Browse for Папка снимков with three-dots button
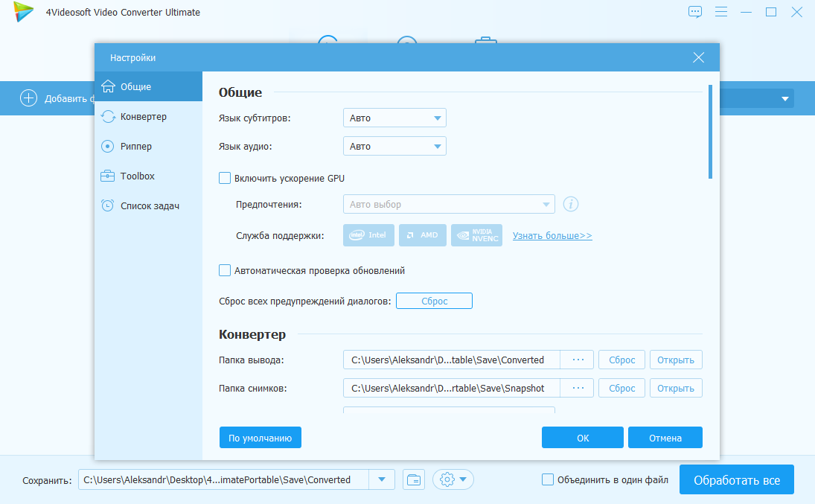This screenshot has height=504, width=815. (578, 388)
